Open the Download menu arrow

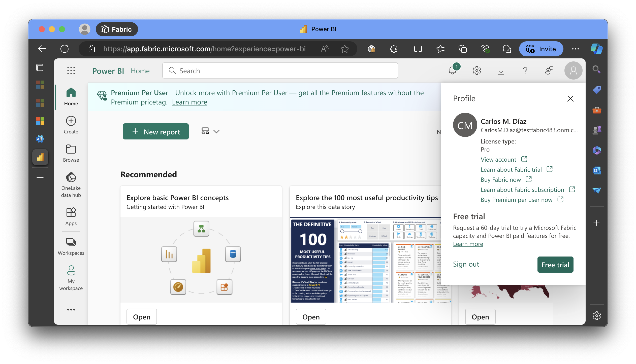[501, 71]
